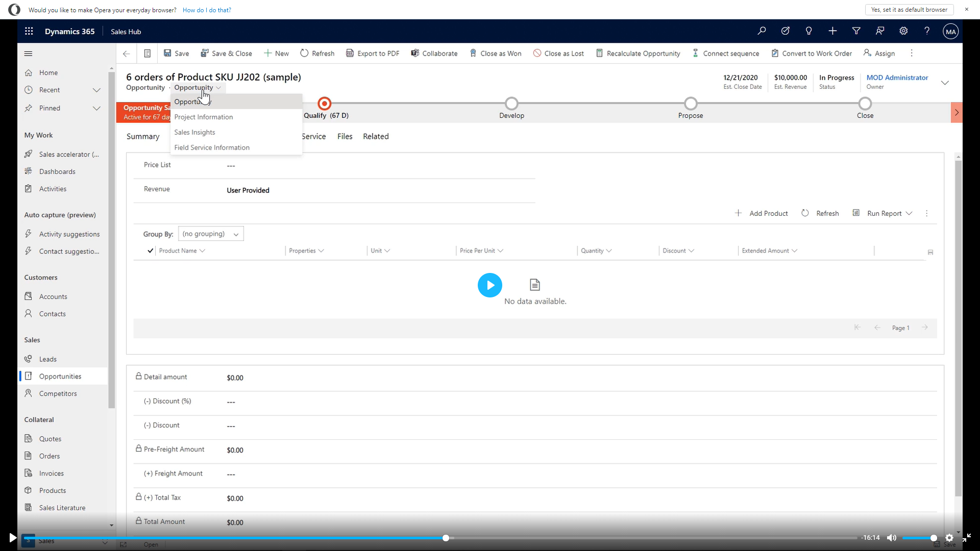Select the Propose stage circle

coord(691,104)
